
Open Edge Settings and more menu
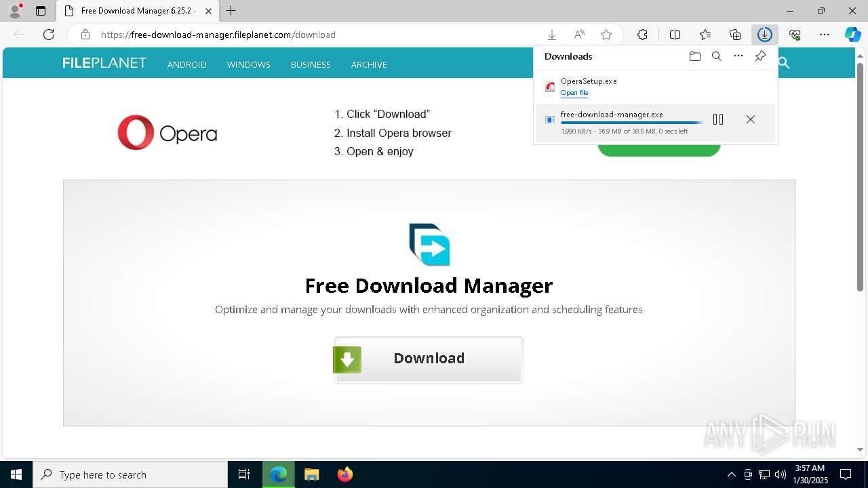click(x=825, y=35)
